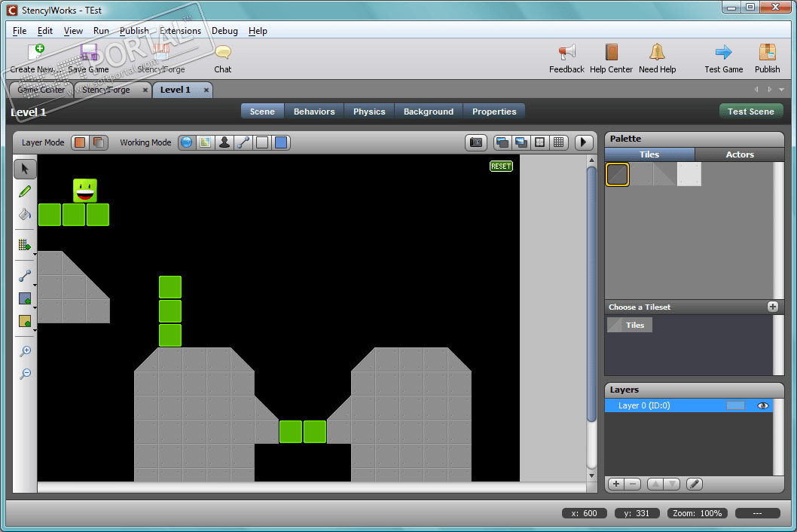Click the joint line tool in sidebar
Screen dimensions: 797x532
(24, 275)
